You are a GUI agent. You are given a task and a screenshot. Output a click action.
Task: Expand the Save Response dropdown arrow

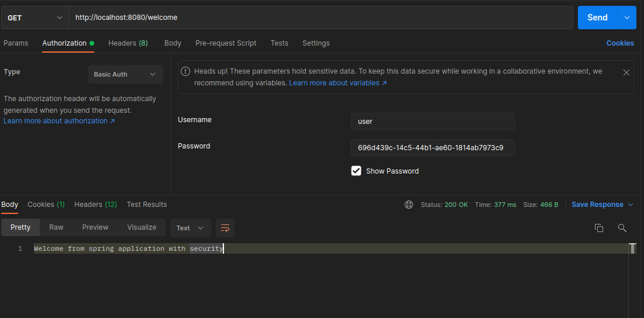coord(631,205)
